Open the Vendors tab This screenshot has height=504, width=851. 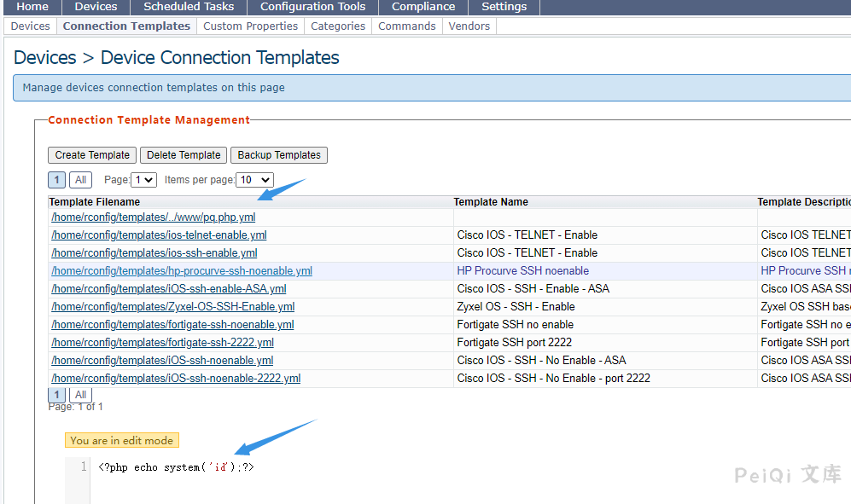(469, 26)
